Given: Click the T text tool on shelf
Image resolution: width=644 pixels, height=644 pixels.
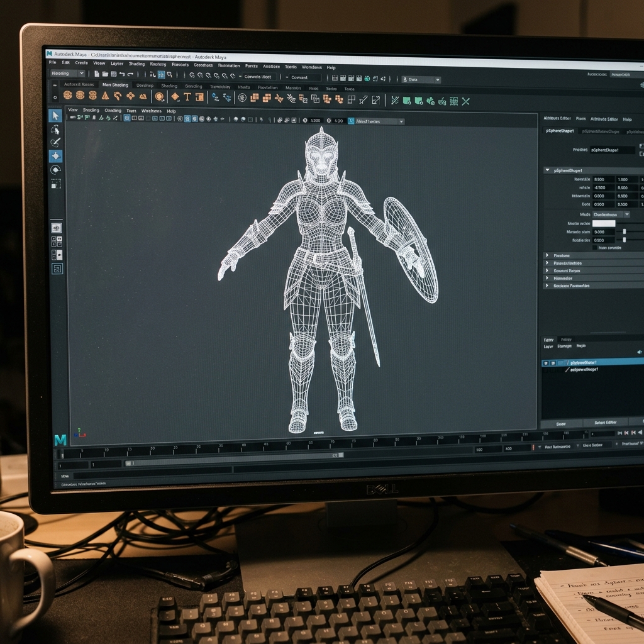Looking at the screenshot, I should (187, 97).
